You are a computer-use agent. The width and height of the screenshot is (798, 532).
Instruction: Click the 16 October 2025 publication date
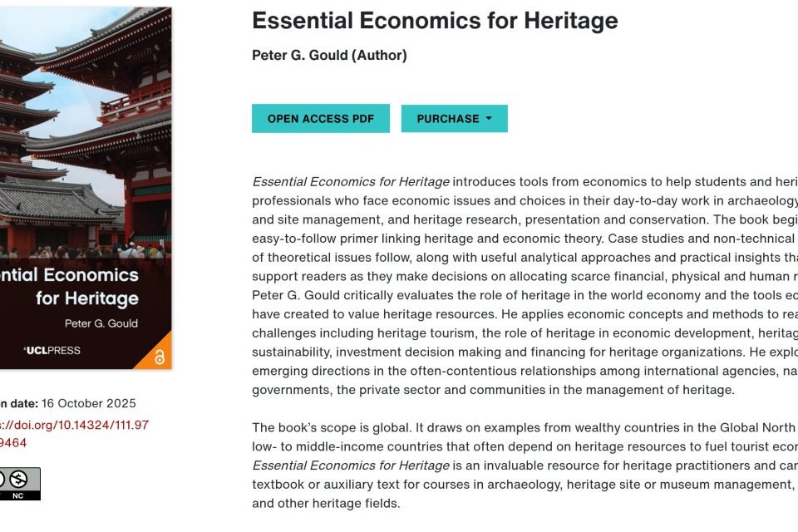point(89,403)
